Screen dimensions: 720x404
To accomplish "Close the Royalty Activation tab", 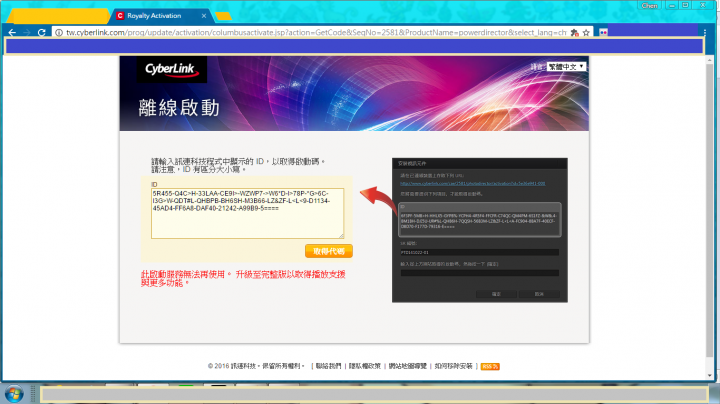I will pyautogui.click(x=204, y=16).
